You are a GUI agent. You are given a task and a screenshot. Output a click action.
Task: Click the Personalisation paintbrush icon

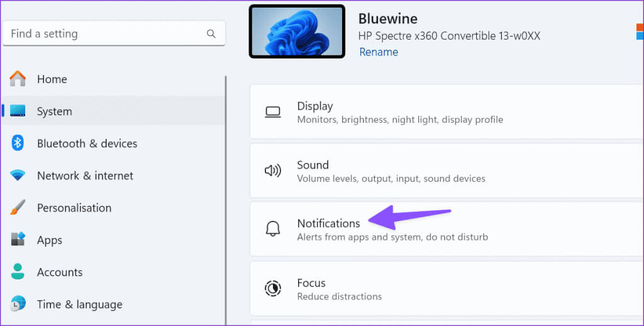18,208
